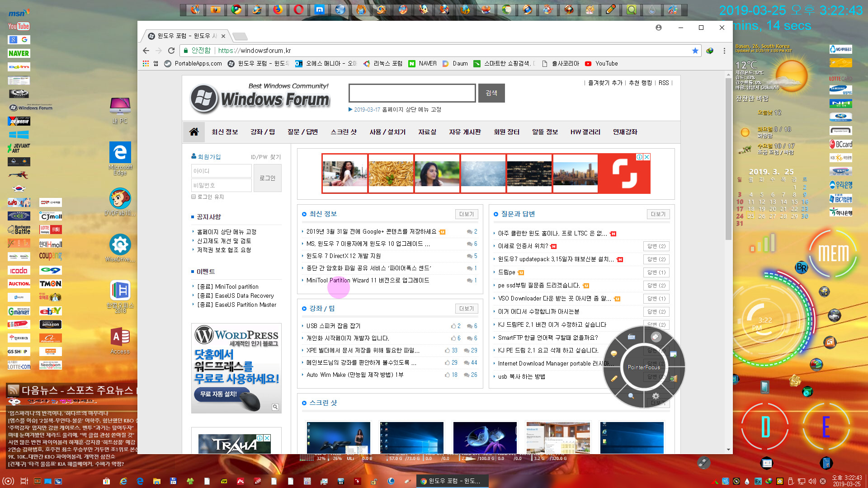Click 더보기 in 질문과 답변 section
The width and height of the screenshot is (868, 488).
click(658, 214)
